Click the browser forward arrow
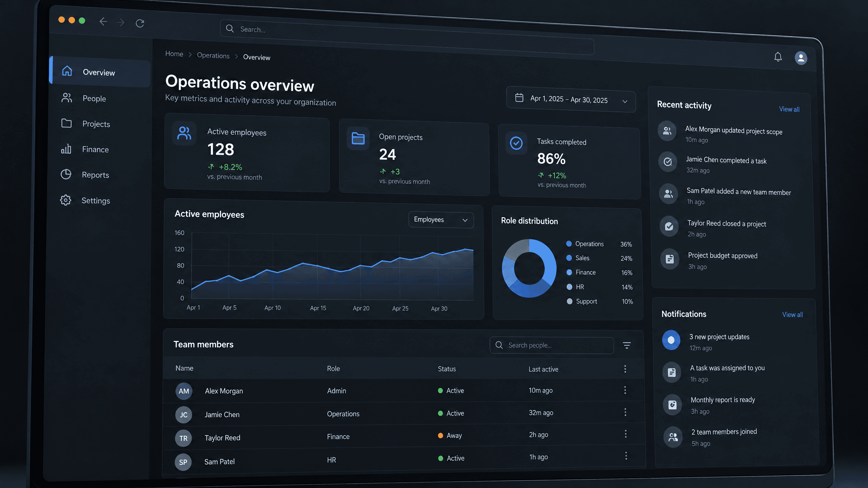This screenshot has width=868, height=488. coord(121,22)
